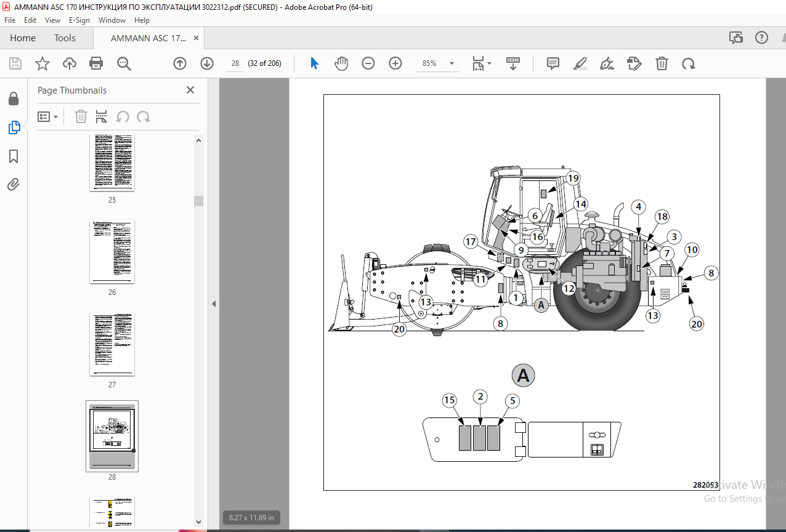Click the Save file icon
The width and height of the screenshot is (786, 532).
click(x=15, y=63)
